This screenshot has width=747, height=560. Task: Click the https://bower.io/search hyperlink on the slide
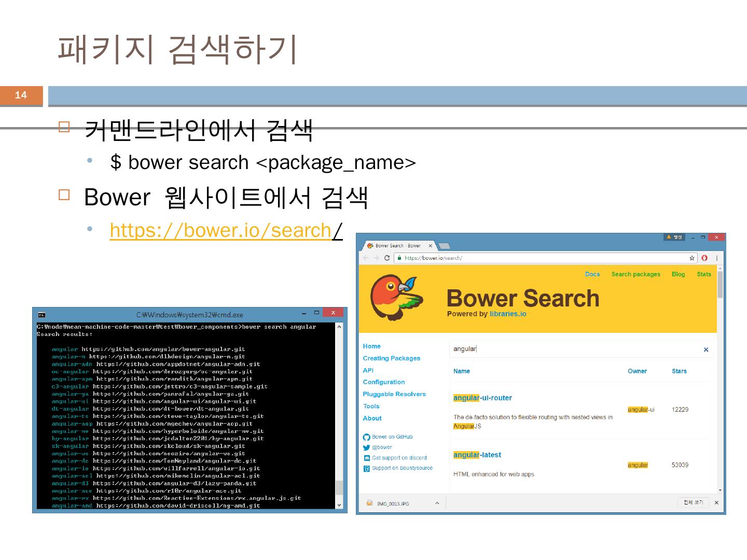click(x=220, y=230)
